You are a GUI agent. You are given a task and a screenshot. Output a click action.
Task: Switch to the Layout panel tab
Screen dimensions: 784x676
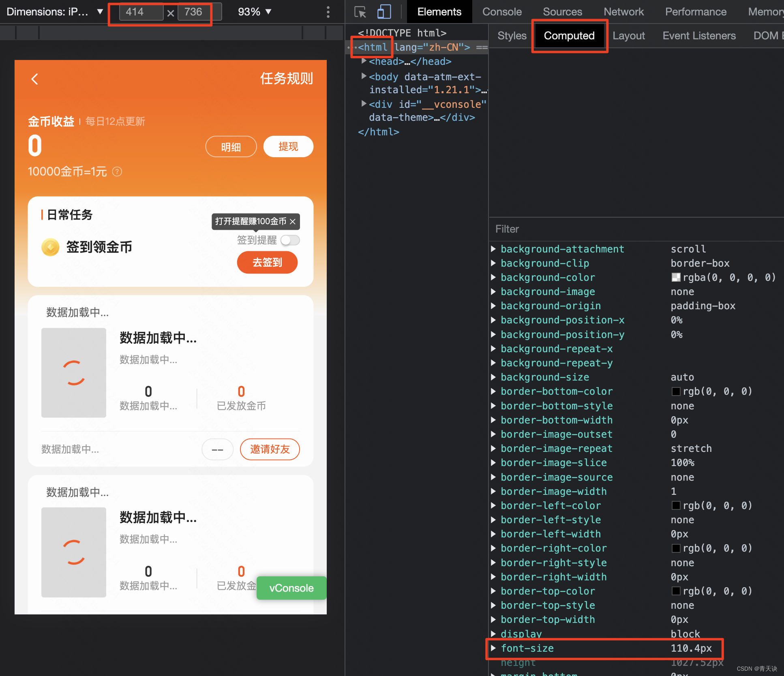tap(629, 36)
